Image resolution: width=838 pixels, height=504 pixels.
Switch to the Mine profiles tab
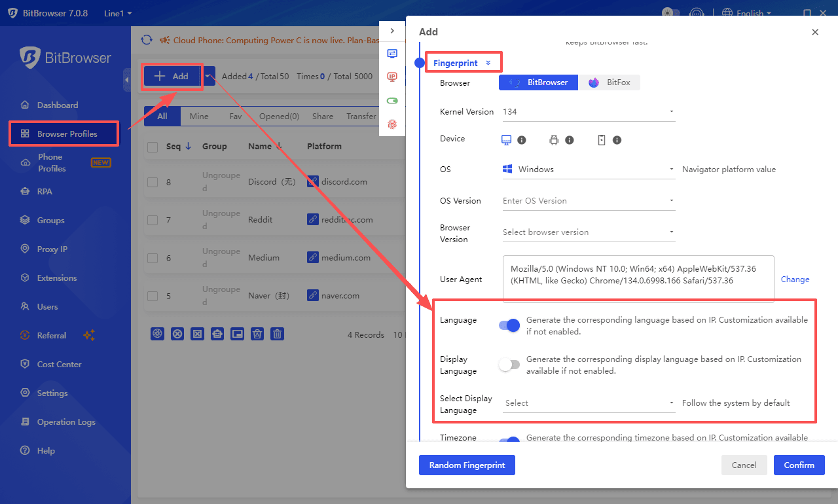coord(199,116)
